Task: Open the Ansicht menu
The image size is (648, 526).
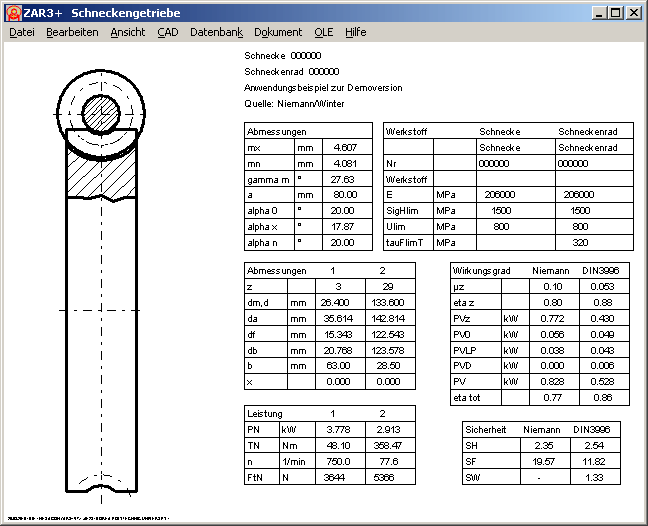Action: click(x=128, y=32)
